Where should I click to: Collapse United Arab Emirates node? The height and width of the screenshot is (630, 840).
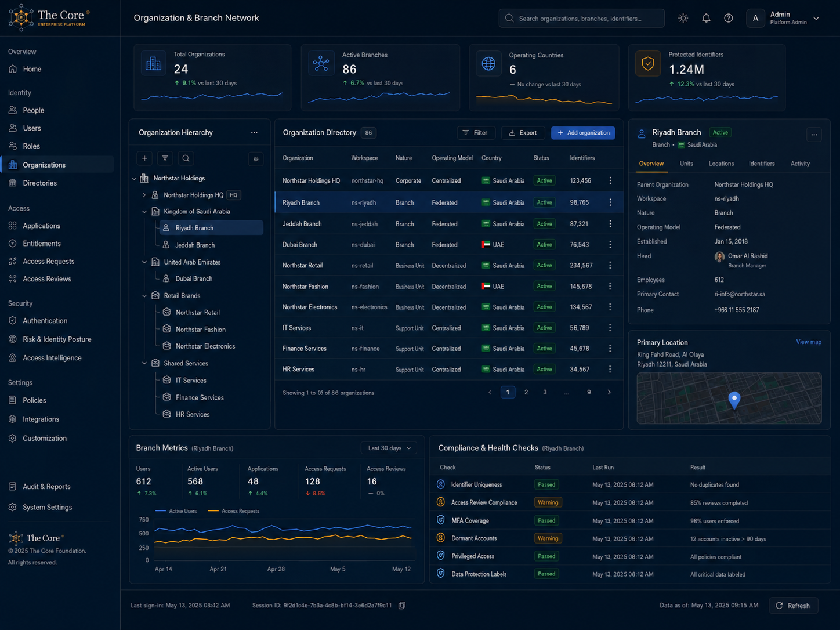click(144, 262)
